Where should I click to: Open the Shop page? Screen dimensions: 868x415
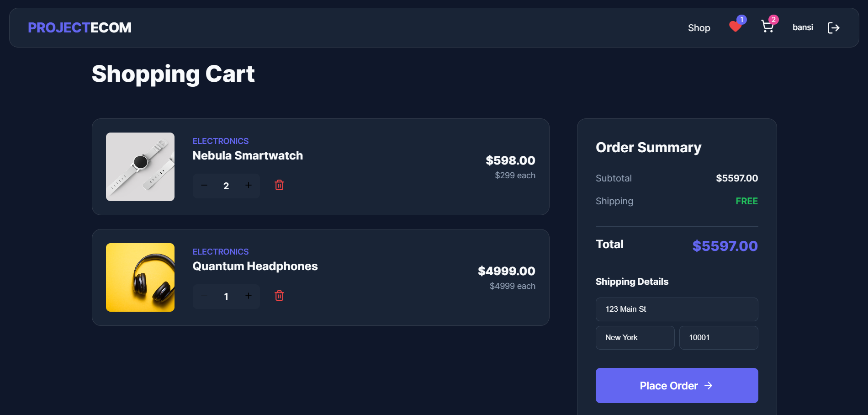coord(699,27)
